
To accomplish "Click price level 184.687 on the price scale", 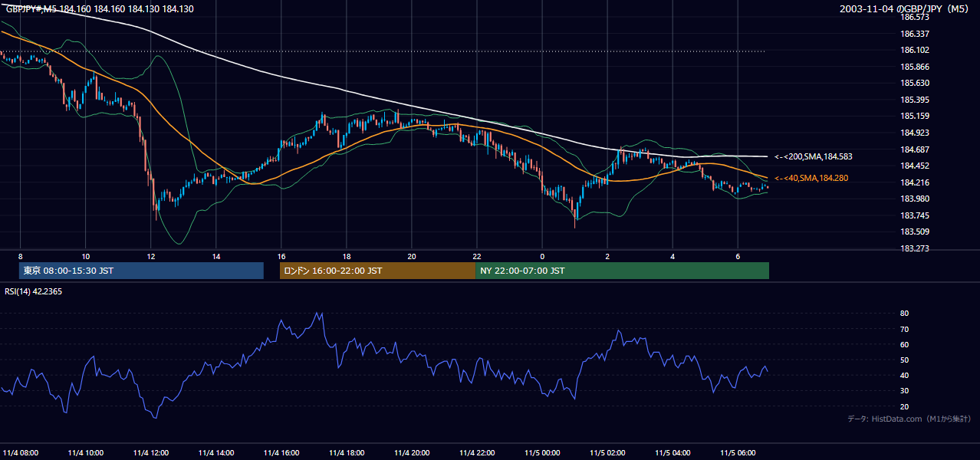I will 915,149.
